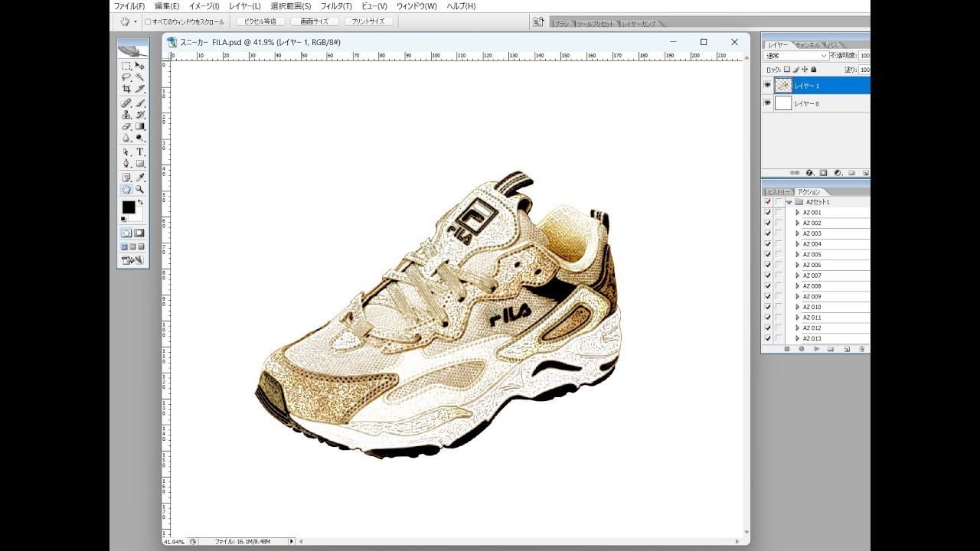Select the Hand tool in the toolbox
Viewport: 980px width, 551px height.
[x=126, y=189]
